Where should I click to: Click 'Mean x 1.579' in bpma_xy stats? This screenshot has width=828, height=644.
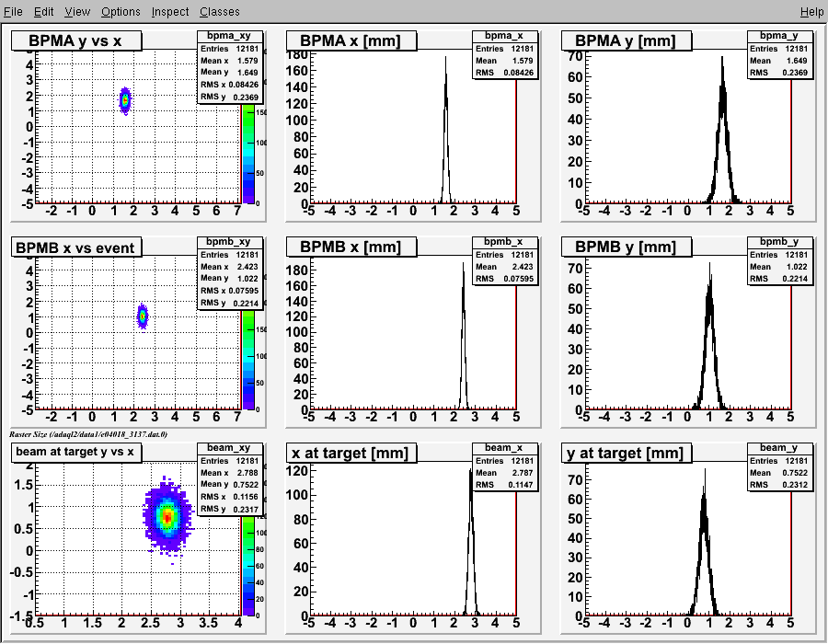pyautogui.click(x=230, y=61)
